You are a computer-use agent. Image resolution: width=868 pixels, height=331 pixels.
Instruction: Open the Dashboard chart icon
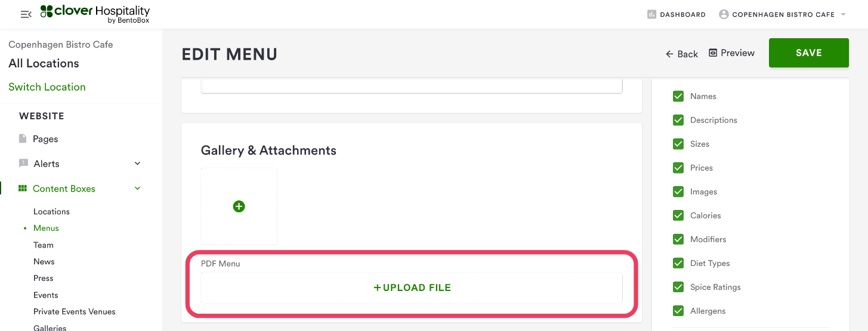651,14
